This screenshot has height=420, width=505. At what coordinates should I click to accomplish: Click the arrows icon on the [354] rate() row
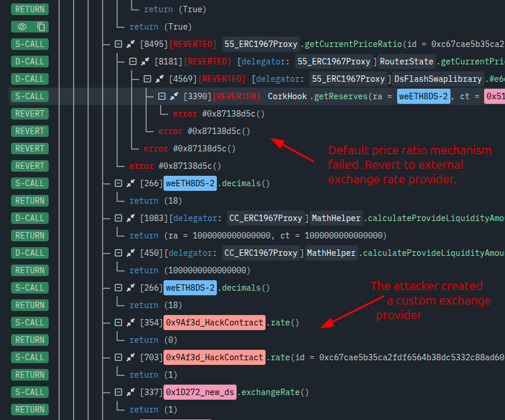tap(131, 323)
